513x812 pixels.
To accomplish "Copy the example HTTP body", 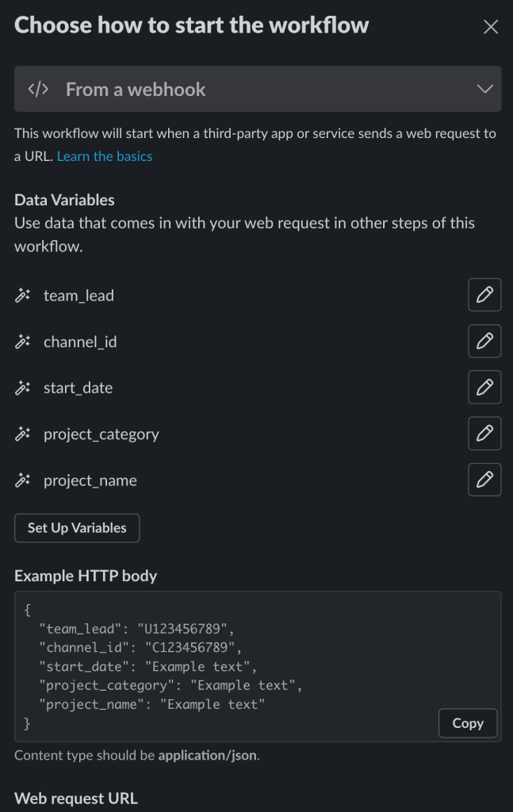I will 467,723.
